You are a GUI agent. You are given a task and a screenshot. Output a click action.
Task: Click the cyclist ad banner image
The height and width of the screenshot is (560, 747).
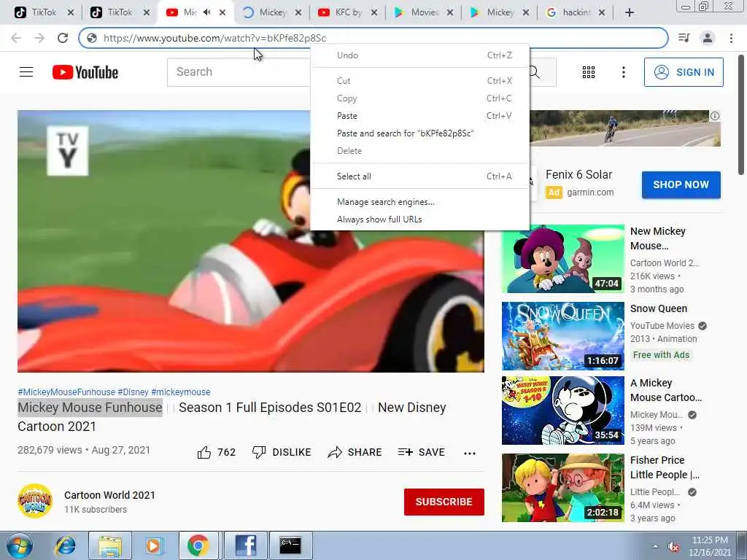pos(624,128)
